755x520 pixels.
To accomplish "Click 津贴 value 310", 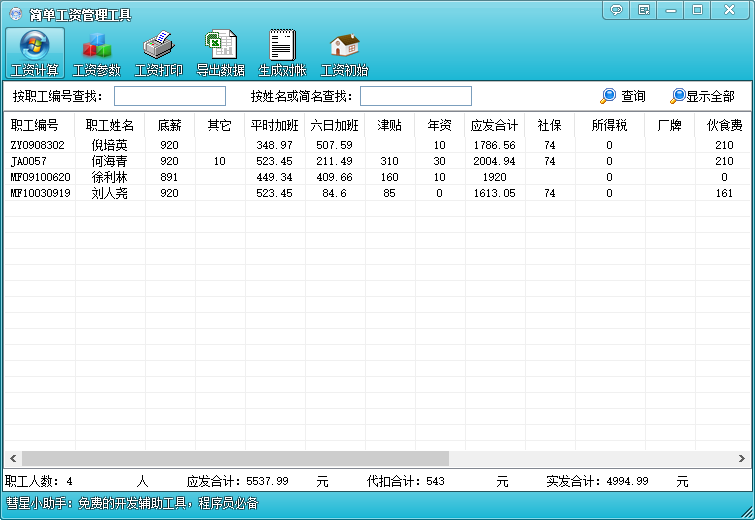I will coord(390,161).
